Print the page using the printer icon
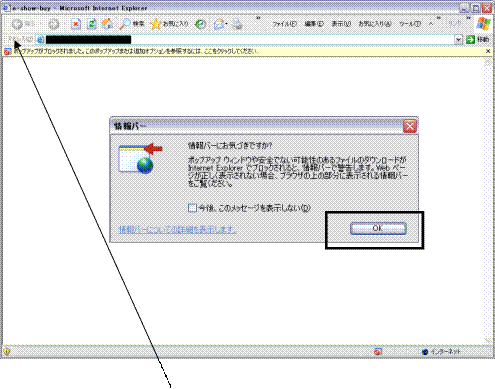The height and width of the screenshot is (389, 495). (x=237, y=24)
